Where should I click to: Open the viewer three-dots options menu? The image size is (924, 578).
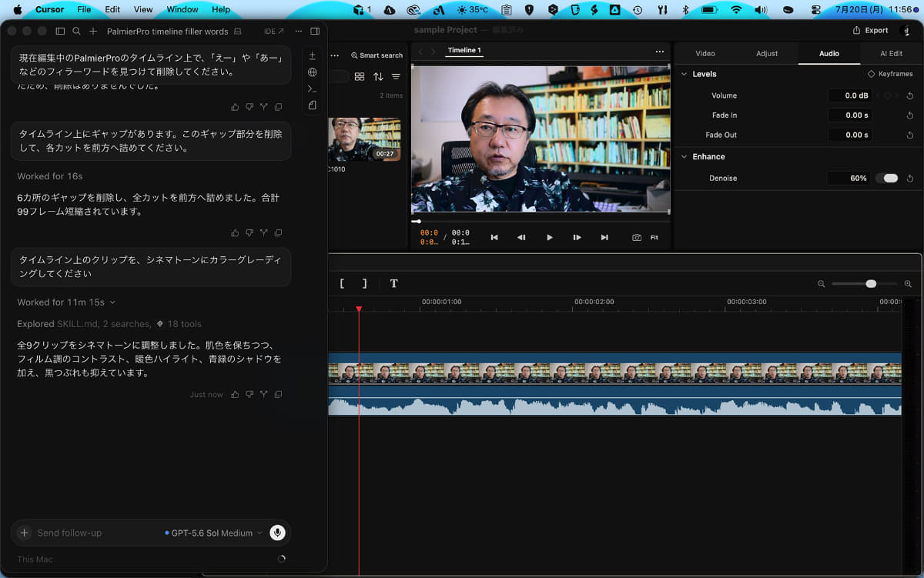coord(660,52)
